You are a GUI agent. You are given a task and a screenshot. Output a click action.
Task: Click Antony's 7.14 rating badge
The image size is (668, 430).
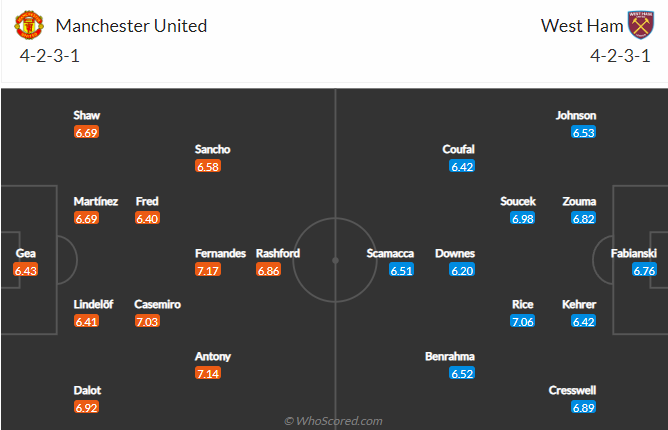(x=208, y=373)
